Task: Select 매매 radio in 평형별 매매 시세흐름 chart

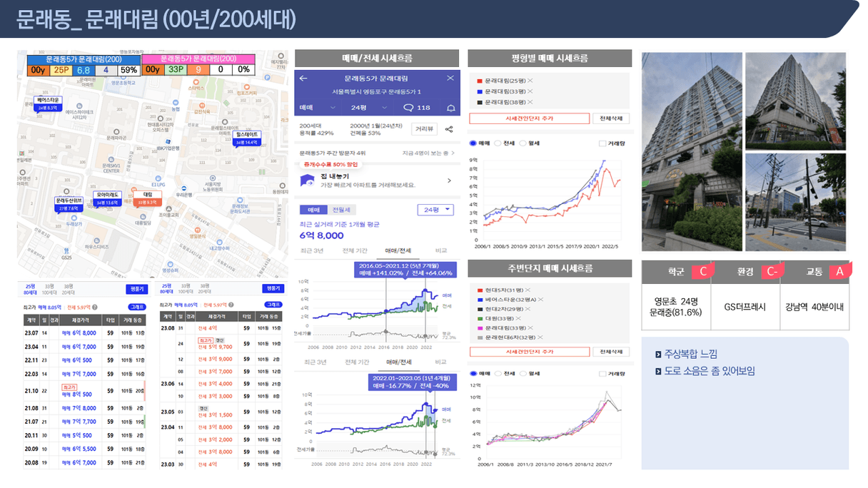Action: click(473, 143)
